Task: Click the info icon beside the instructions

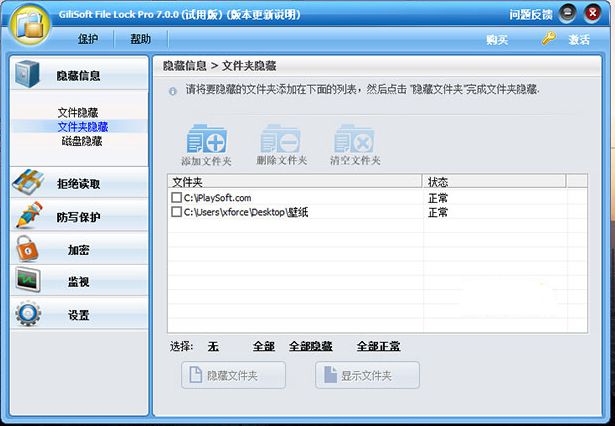Action: click(173, 91)
